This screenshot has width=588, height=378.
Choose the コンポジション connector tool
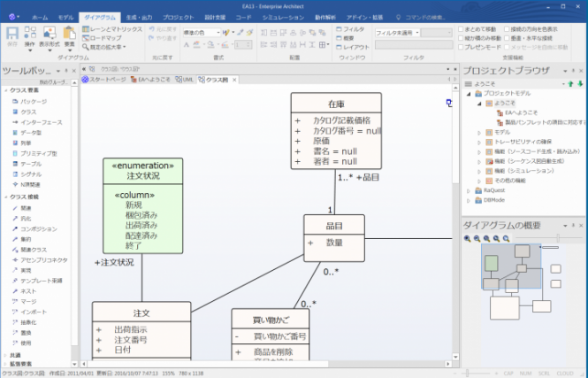tap(38, 228)
